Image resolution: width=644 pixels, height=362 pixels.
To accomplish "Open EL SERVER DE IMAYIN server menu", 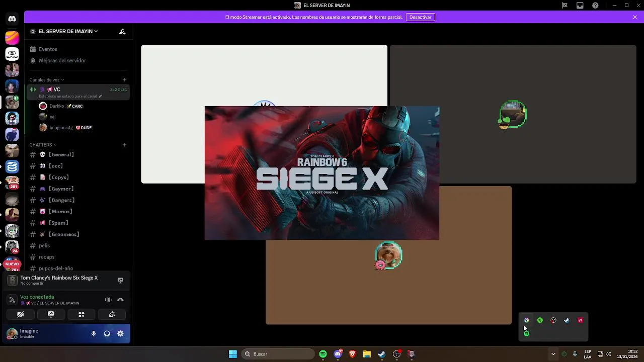I will coord(68,31).
